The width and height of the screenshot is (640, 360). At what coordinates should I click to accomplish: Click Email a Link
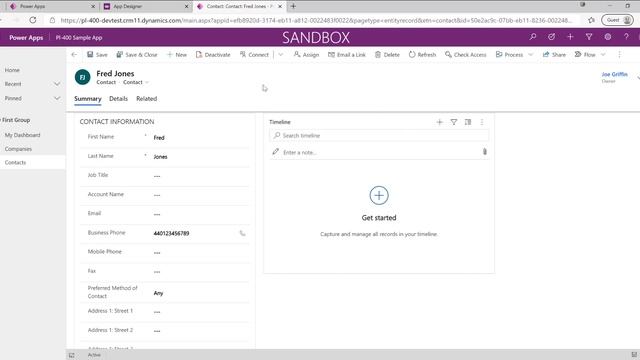click(347, 54)
